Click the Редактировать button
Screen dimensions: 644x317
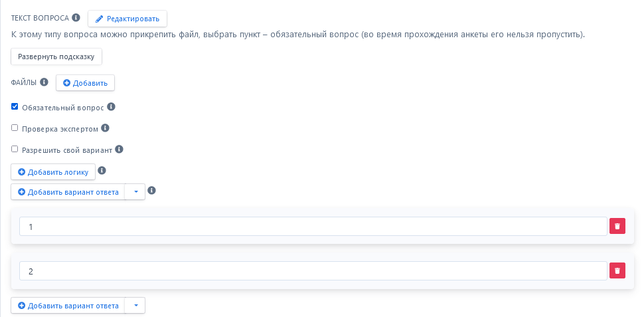pyautogui.click(x=127, y=19)
